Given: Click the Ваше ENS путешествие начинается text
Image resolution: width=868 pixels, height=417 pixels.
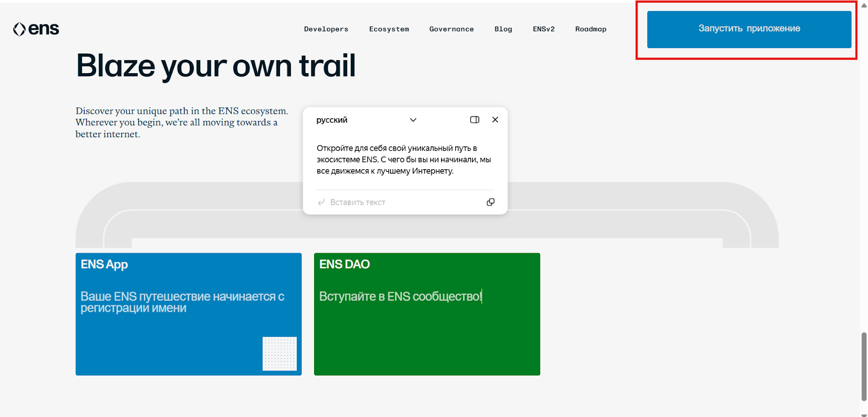Looking at the screenshot, I should coord(182,302).
